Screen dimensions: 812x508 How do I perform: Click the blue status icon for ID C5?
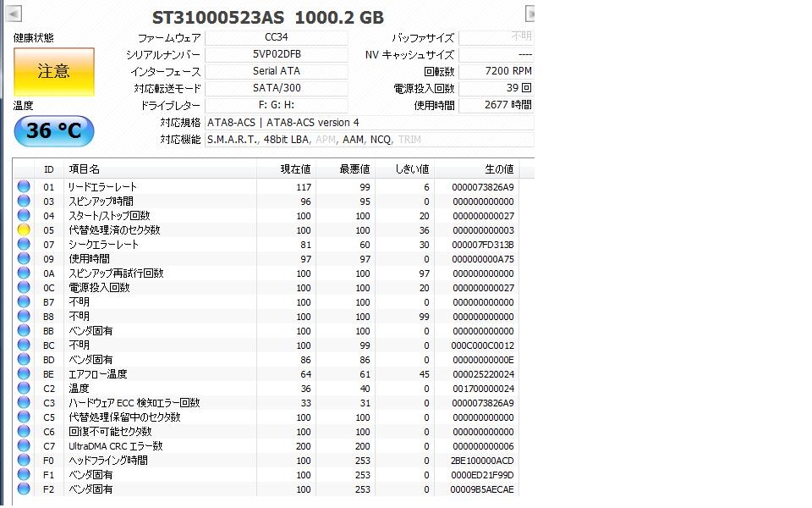[24, 417]
